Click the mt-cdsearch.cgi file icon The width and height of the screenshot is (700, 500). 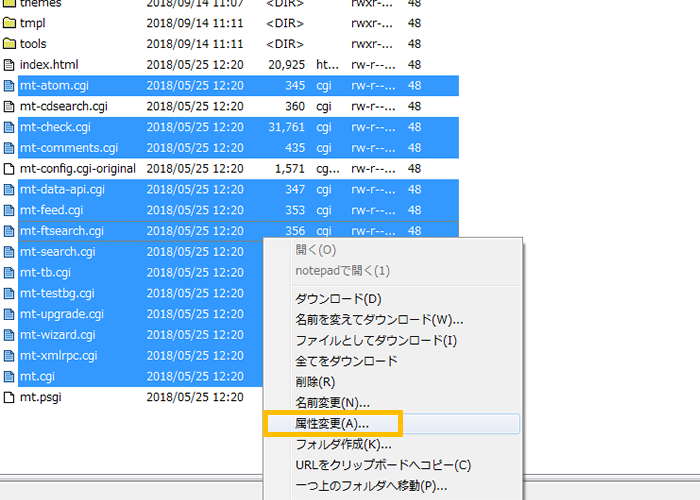9,106
